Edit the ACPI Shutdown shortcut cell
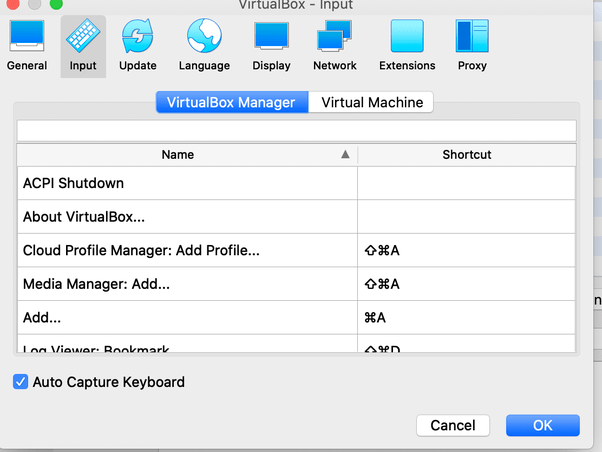Image resolution: width=602 pixels, height=452 pixels. point(466,183)
